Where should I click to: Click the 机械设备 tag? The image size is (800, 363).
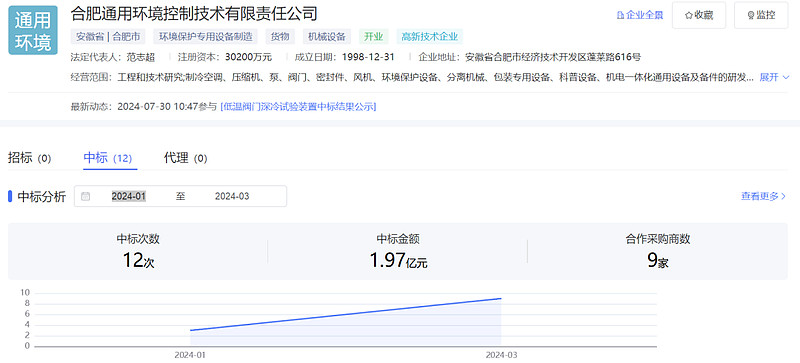click(x=327, y=37)
